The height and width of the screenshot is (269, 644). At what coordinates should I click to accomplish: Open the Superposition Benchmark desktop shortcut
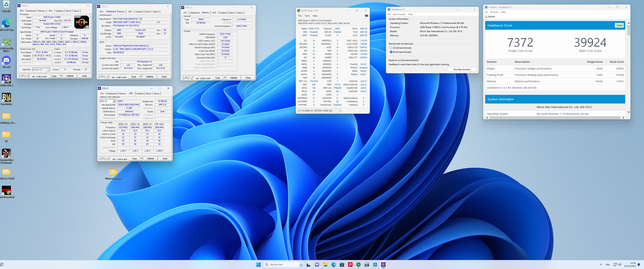click(x=6, y=156)
